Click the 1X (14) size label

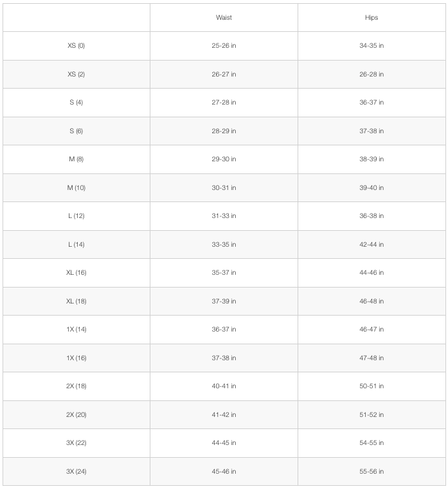point(76,330)
